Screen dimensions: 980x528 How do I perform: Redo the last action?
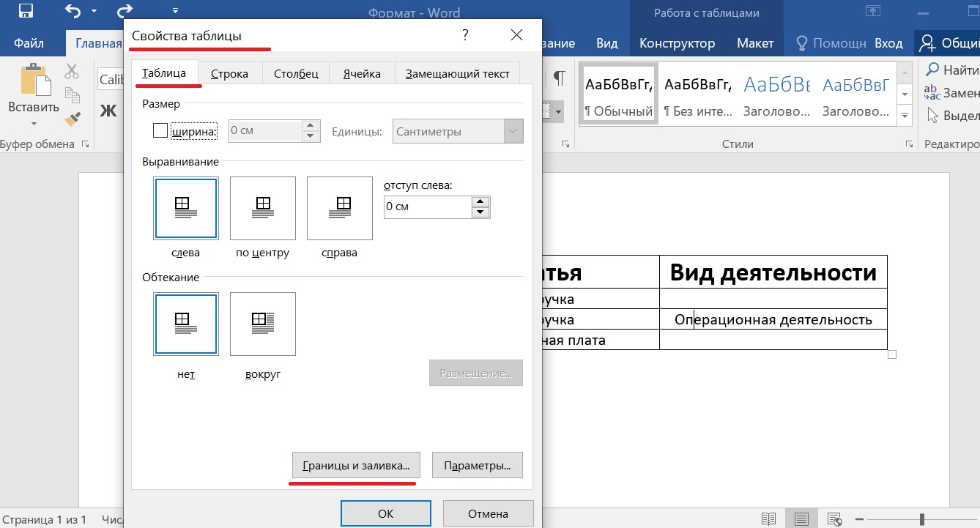point(125,12)
